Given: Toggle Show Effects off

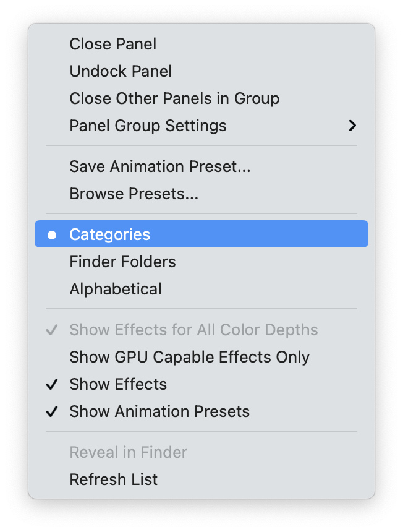Looking at the screenshot, I should pos(118,384).
